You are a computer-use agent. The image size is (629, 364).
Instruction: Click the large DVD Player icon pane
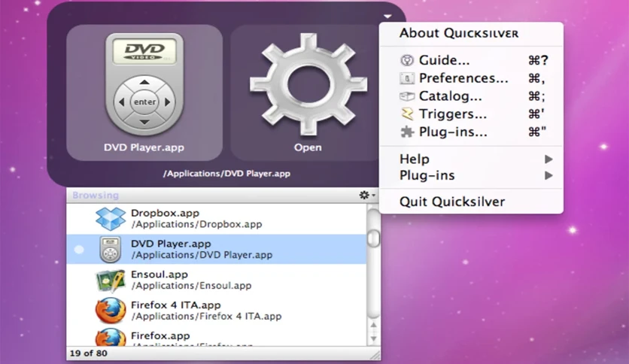coord(144,93)
